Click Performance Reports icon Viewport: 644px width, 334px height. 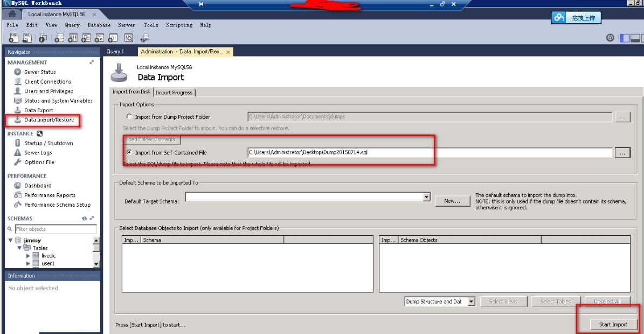[x=17, y=195]
